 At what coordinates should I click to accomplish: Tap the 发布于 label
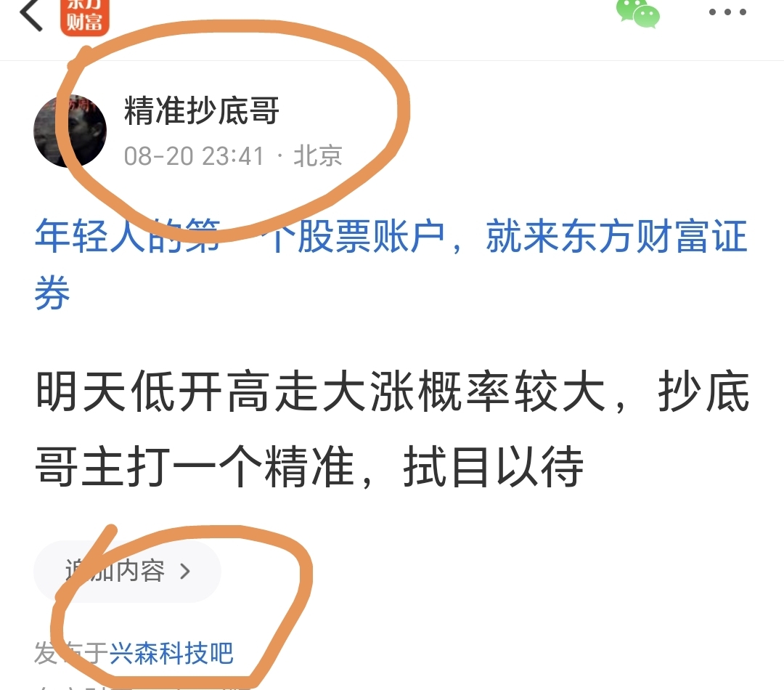pyautogui.click(x=71, y=653)
